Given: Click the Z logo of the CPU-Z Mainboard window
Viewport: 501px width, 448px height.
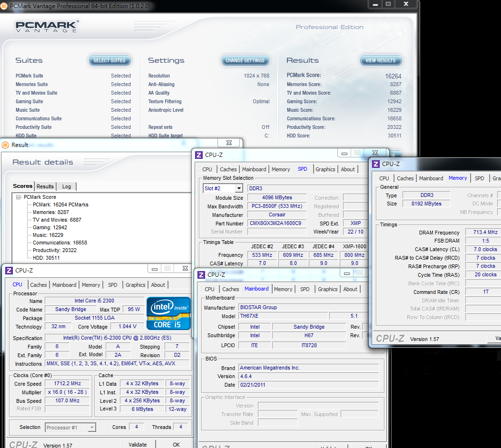Looking at the screenshot, I should [201, 274].
